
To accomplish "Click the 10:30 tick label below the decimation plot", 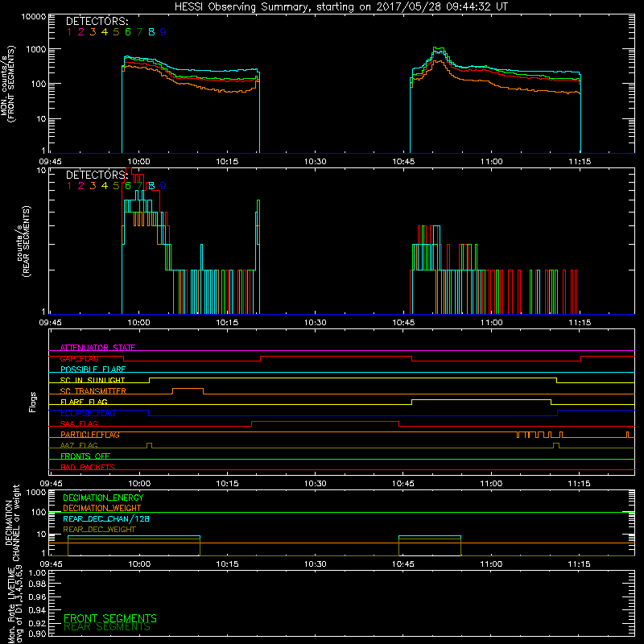I will pyautogui.click(x=315, y=564).
